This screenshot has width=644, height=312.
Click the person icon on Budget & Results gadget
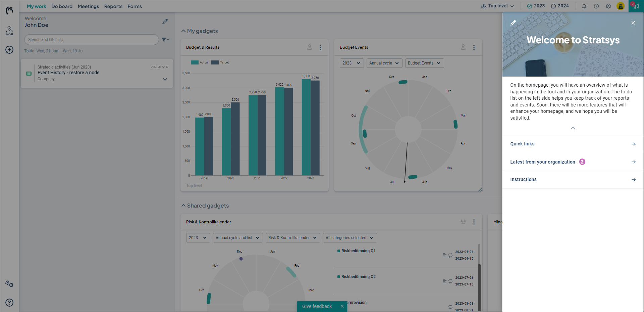click(x=310, y=47)
